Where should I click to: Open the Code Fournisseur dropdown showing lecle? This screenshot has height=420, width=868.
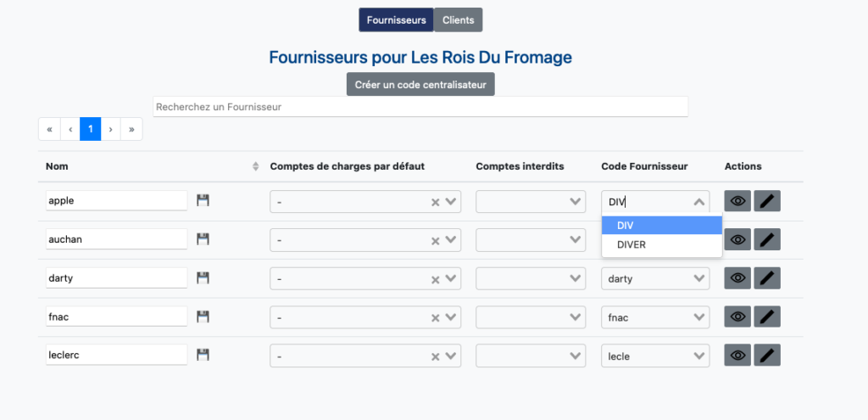pyautogui.click(x=655, y=356)
